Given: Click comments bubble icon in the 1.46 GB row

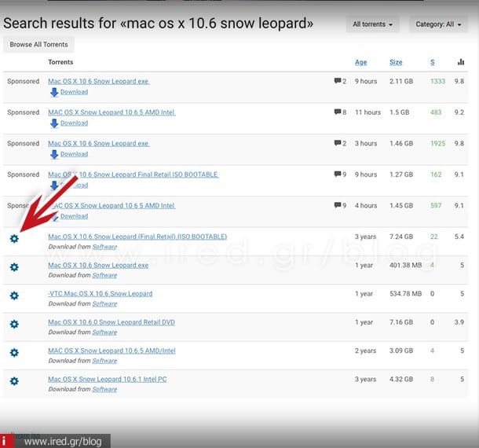Looking at the screenshot, I should (338, 143).
